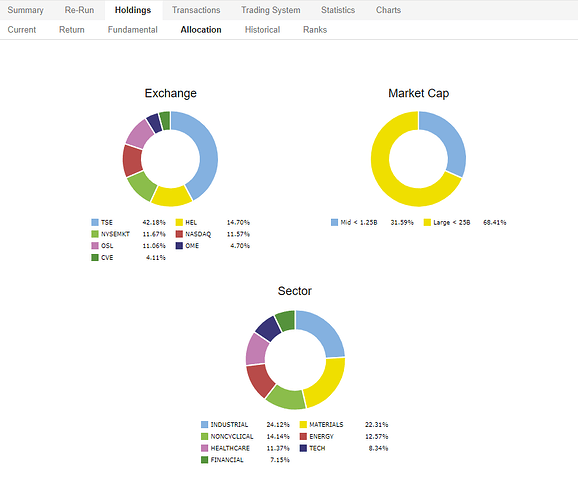Image resolution: width=578 pixels, height=500 pixels.
Task: Switch to Current holdings sub-tab
Action: tap(22, 29)
